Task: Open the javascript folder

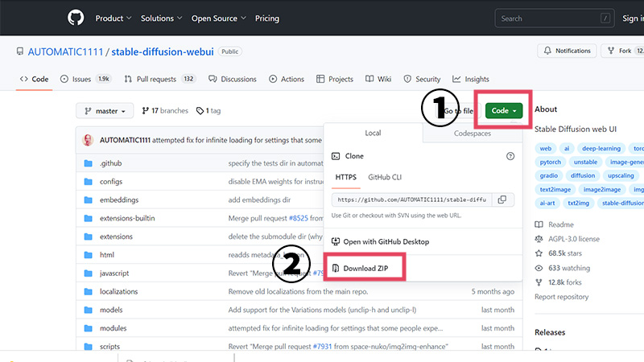Action: pyautogui.click(x=114, y=273)
